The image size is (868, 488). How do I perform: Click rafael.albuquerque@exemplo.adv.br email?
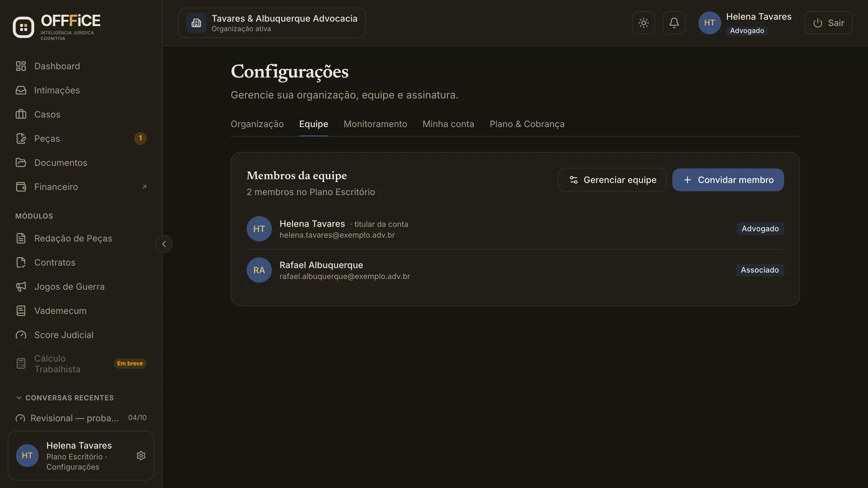tap(345, 277)
